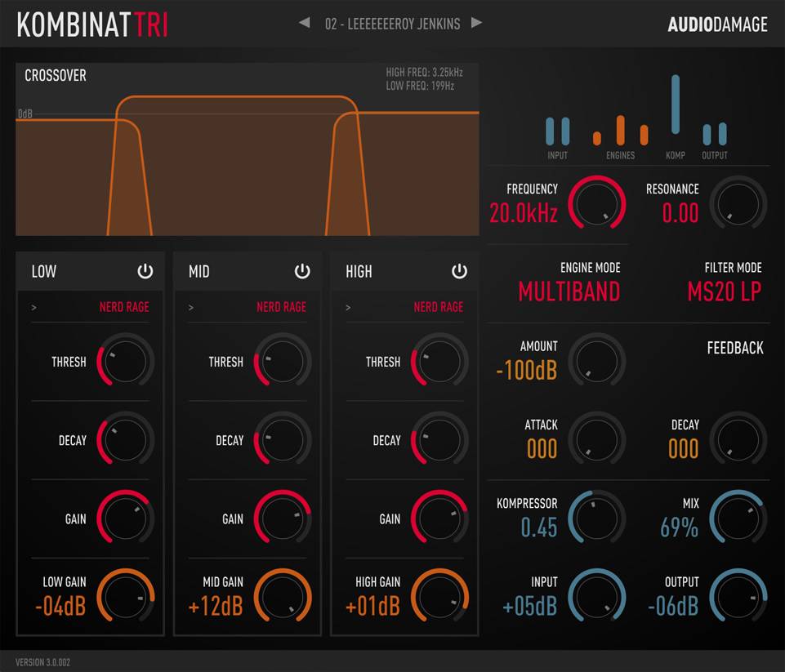Viewport: 785px width, 672px height.
Task: Click the filter FREQUENCY knob
Action: [x=597, y=202]
